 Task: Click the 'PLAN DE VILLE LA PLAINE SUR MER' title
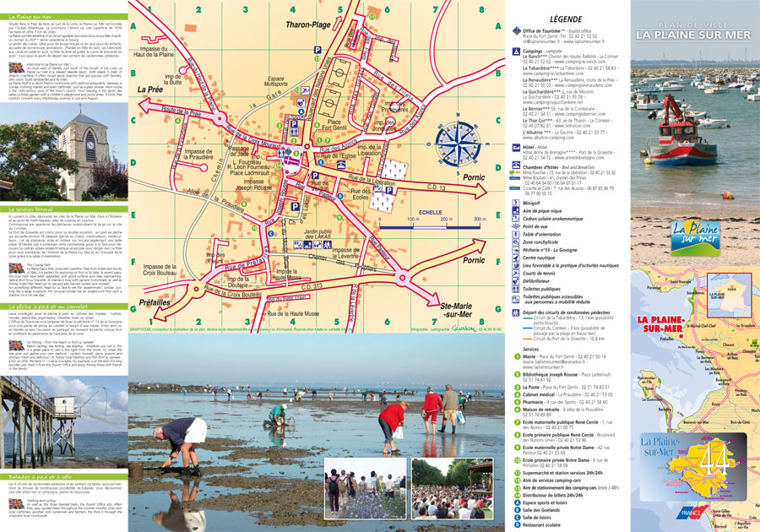pos(693,31)
